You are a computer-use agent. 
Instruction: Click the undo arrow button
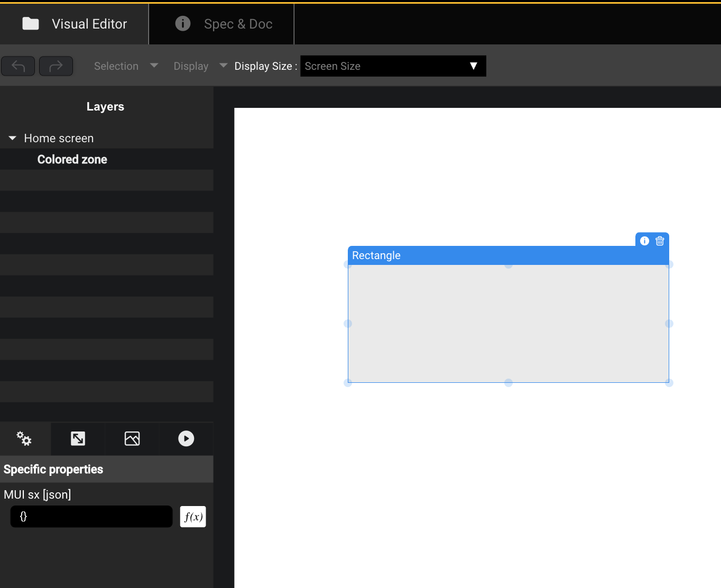(x=18, y=66)
